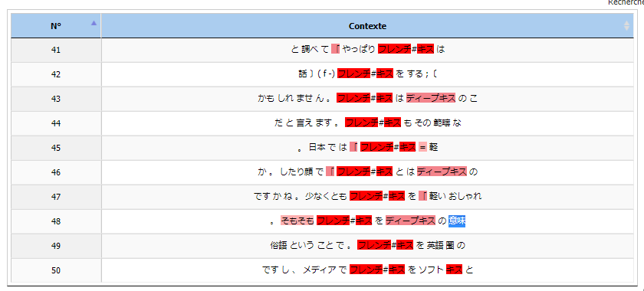644x291 pixels.
Task: Click pink ディープキス highlight in row 43
Action: [x=431, y=98]
